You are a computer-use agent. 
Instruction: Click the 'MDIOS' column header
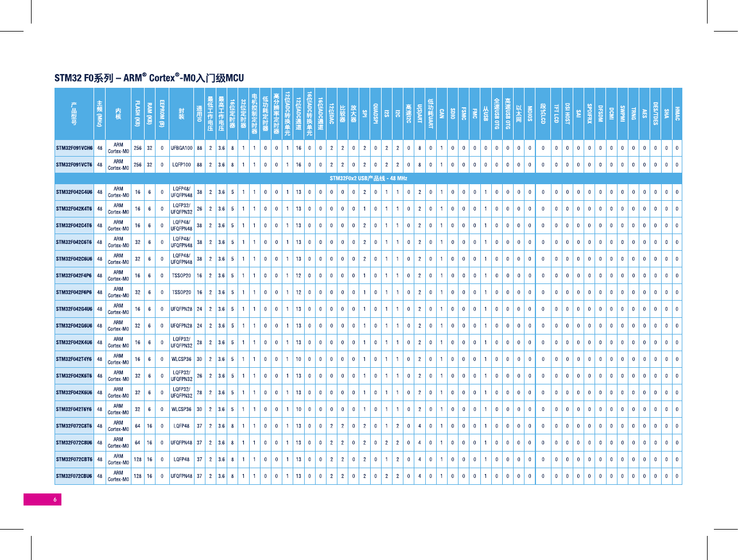pyautogui.click(x=530, y=114)
